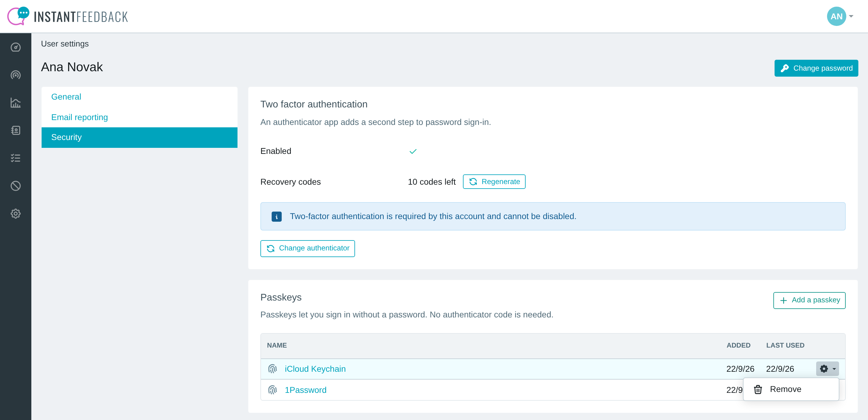Click the '10 codes left' text
The width and height of the screenshot is (868, 420).
pyautogui.click(x=432, y=182)
